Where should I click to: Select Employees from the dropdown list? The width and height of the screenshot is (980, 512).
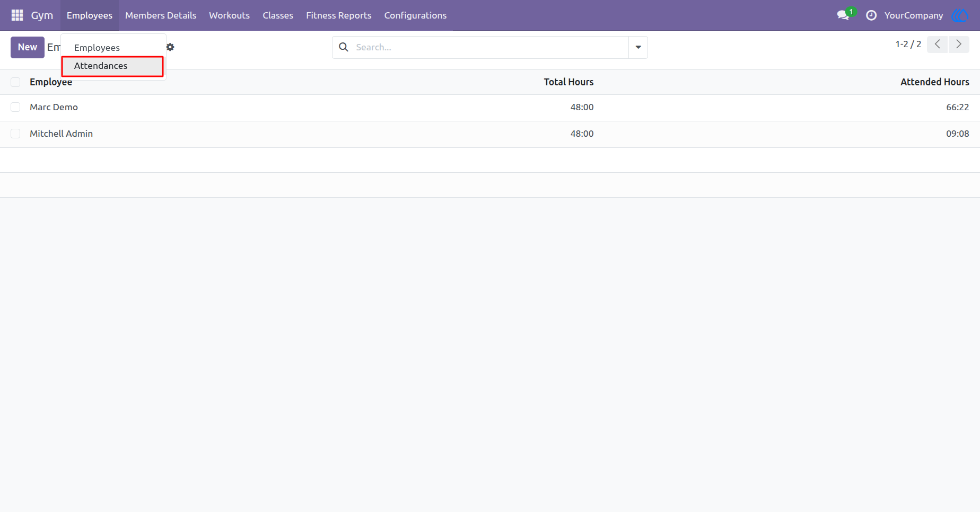coord(112,48)
